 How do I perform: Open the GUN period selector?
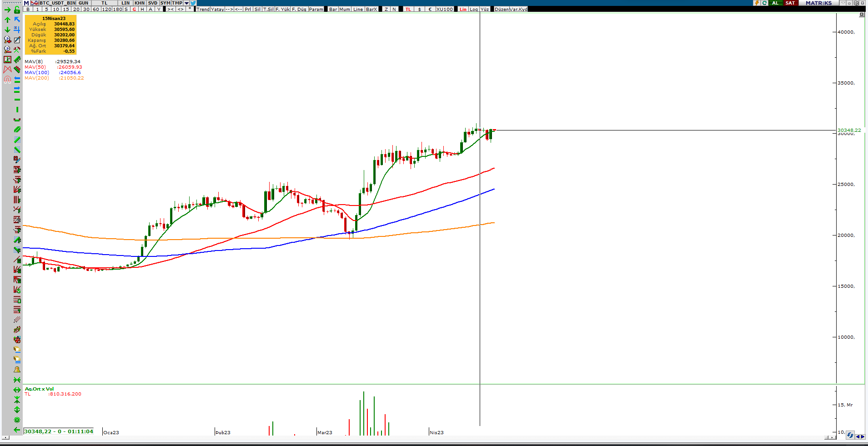coord(83,3)
